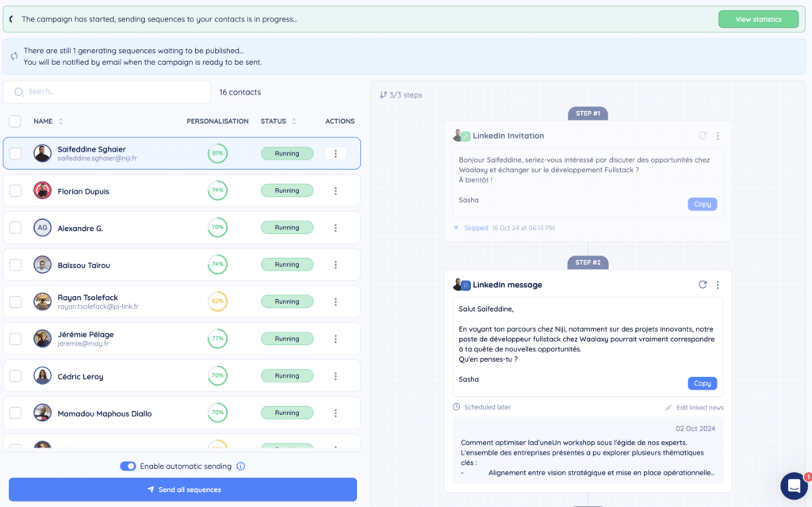Check the box for Saifeddine Sghaier
The height and width of the screenshot is (507, 812).
pos(16,153)
